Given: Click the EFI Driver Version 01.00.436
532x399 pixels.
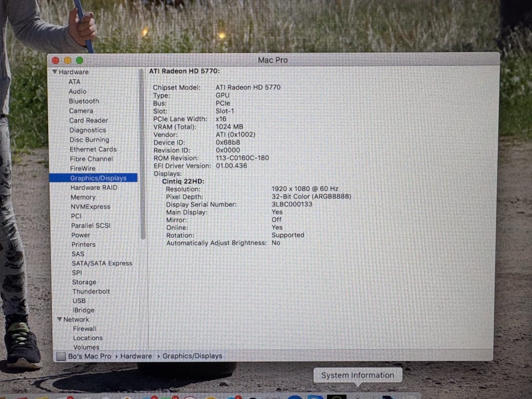Looking at the screenshot, I should click(232, 166).
